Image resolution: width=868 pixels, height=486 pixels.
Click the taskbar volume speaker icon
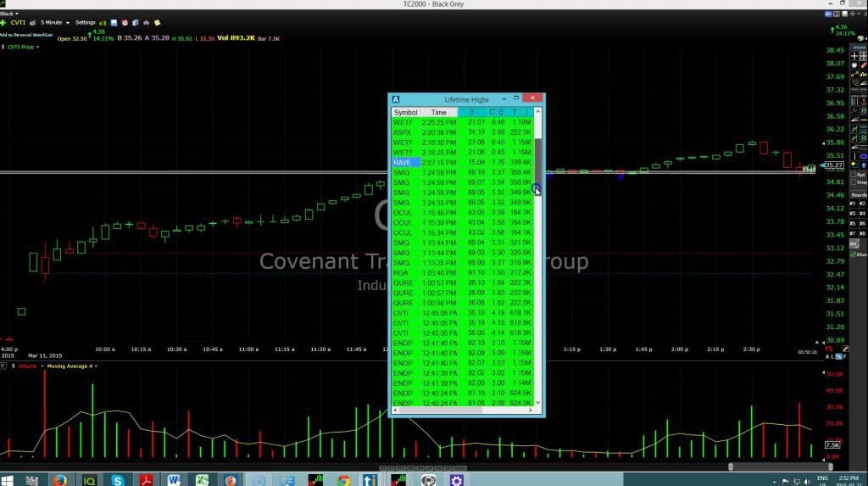807,481
